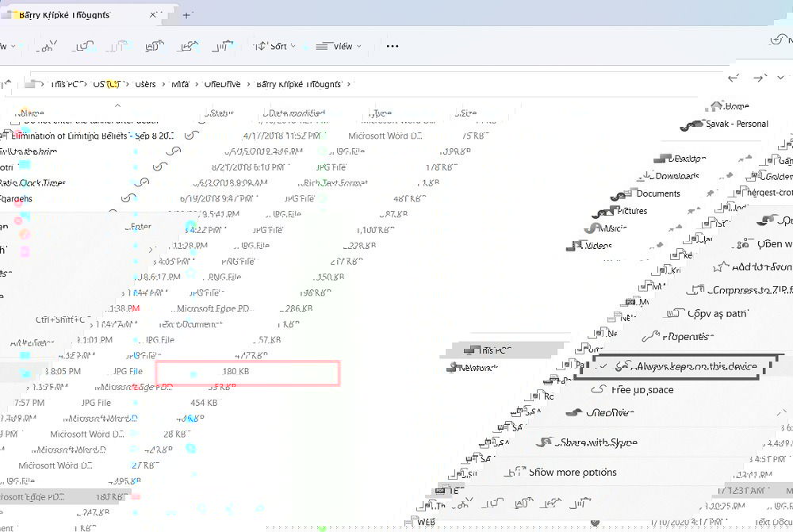Click the 180 KB size cell in highlighted row
This screenshot has width=793, height=532.
tap(236, 371)
